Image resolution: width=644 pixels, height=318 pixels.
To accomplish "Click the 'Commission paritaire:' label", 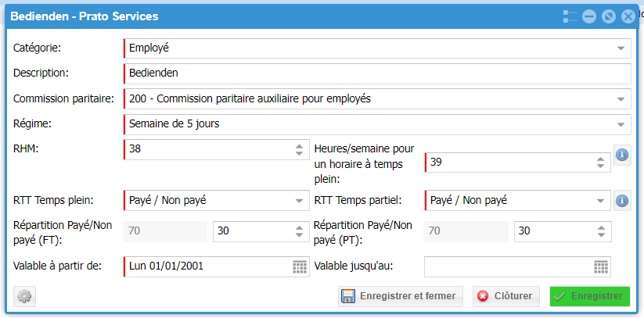I will [x=63, y=99].
